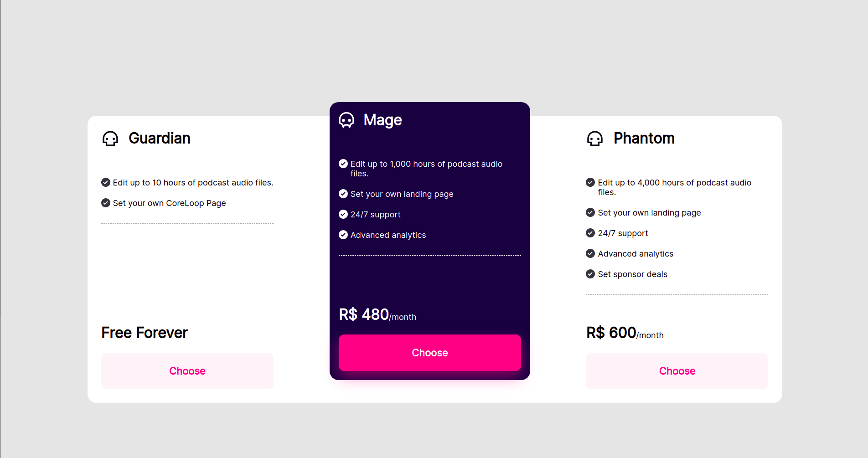Expand the divider under Phantom features
The image size is (868, 458).
[x=677, y=294]
